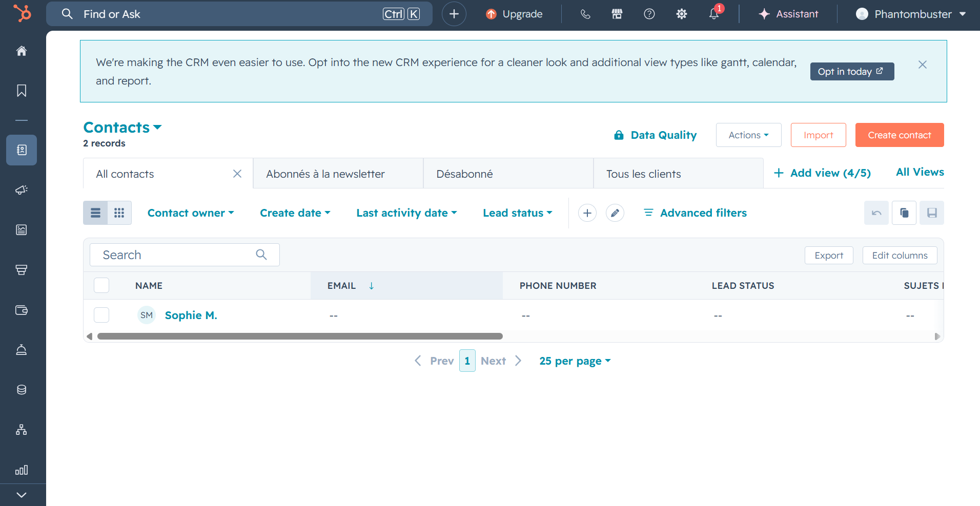
Task: Switch to Tous les clients tab
Action: 679,174
